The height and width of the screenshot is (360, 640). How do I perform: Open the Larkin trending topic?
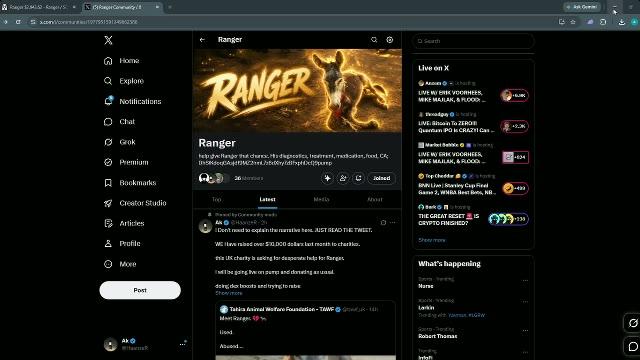(x=426, y=308)
